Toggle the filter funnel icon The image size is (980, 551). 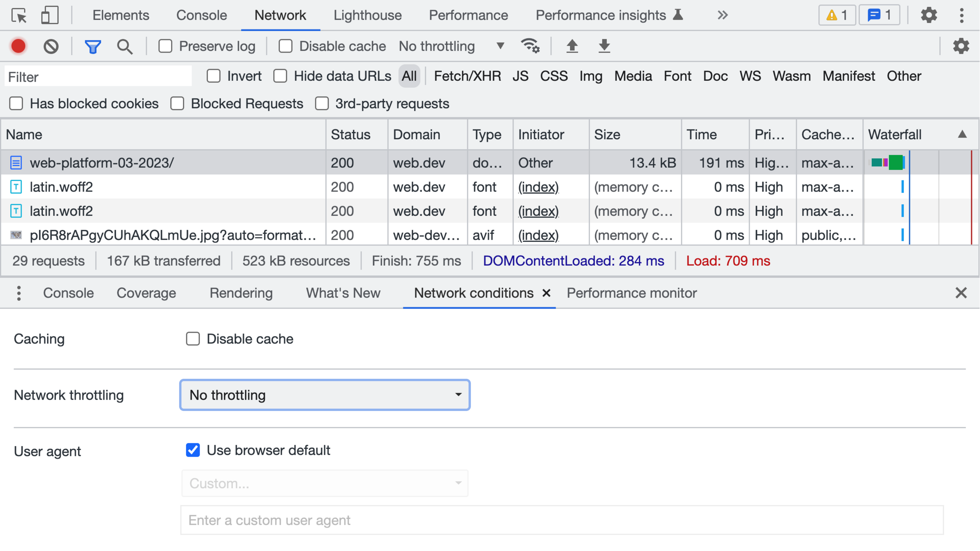point(93,46)
